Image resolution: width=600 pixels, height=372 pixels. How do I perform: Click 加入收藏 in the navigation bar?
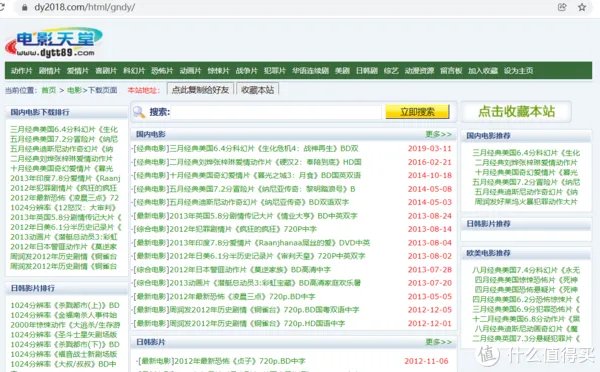point(483,71)
